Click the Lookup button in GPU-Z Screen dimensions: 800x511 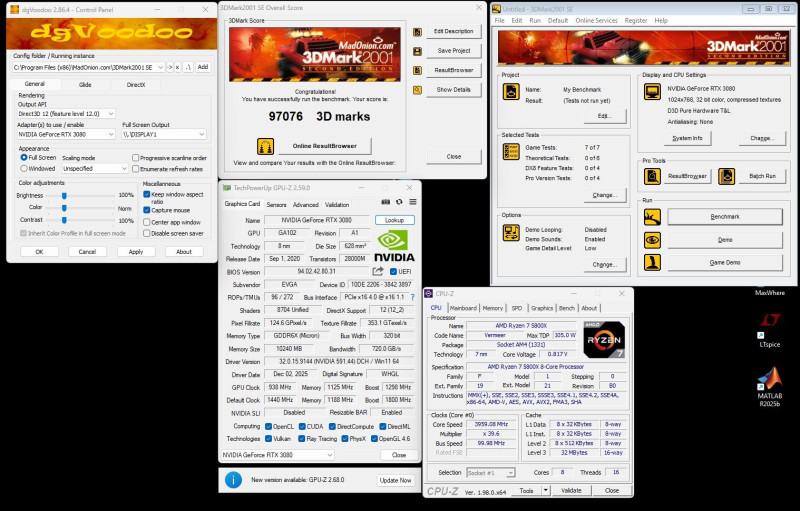394,220
